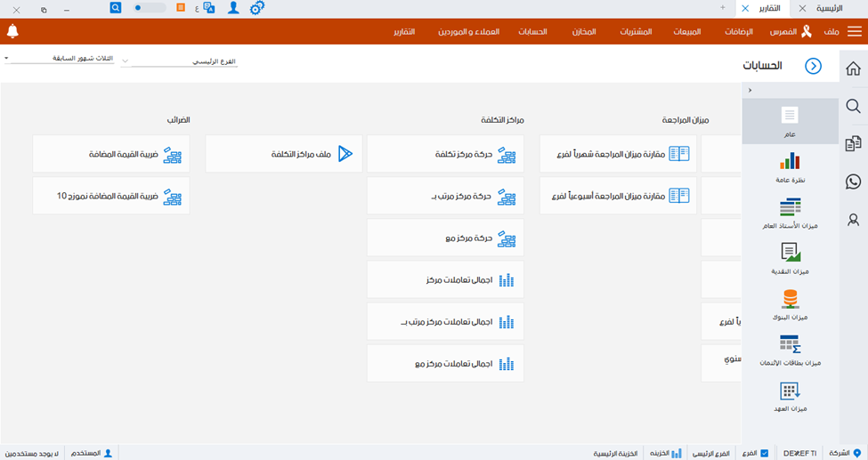The height and width of the screenshot is (460, 868).
Task: Click the Home icon in right sidebar
Action: click(853, 69)
